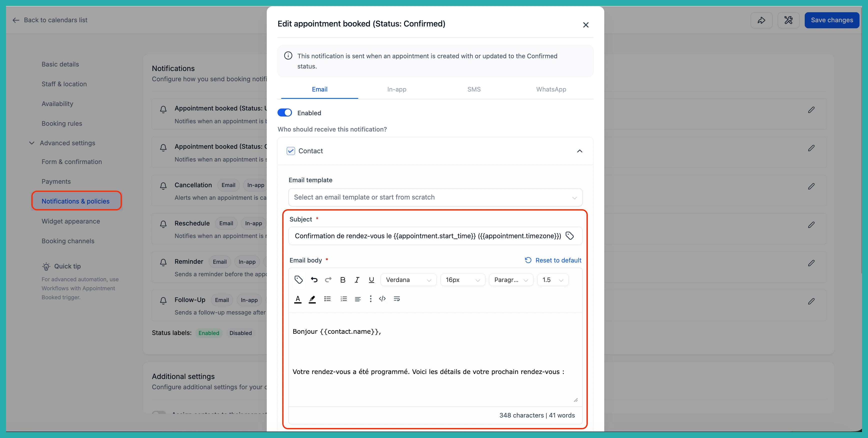Insert merge tag in email body toolbar
868x438 pixels.
298,280
